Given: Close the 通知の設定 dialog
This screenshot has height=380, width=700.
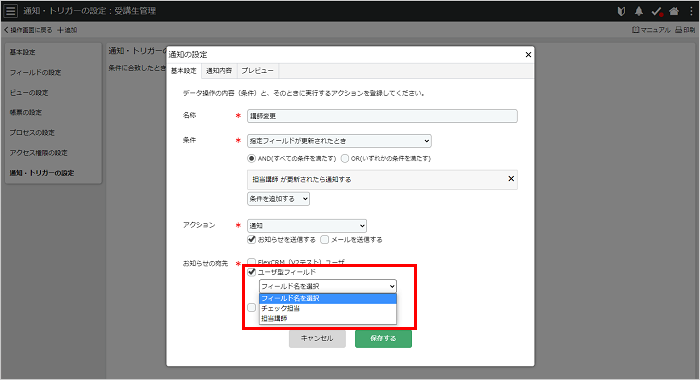Looking at the screenshot, I should [528, 54].
